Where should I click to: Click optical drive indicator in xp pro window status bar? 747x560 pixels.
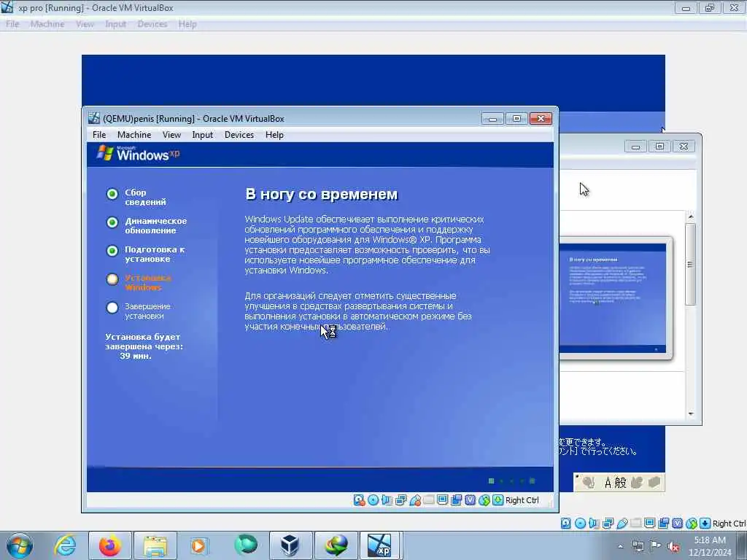[x=580, y=524]
